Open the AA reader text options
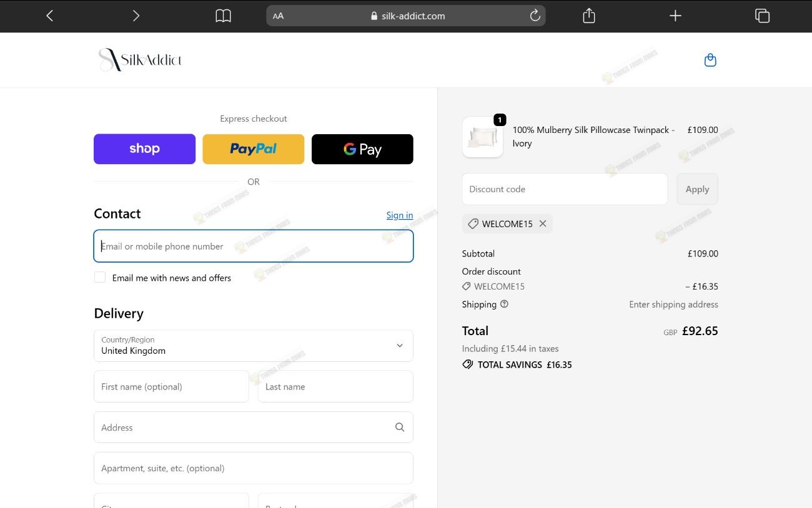 pos(278,16)
